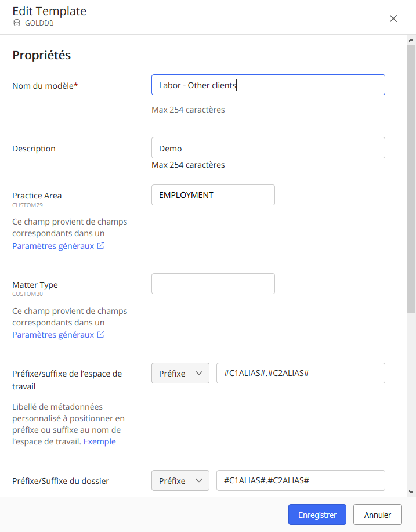Focus the Nom du modèle field

tap(268, 85)
